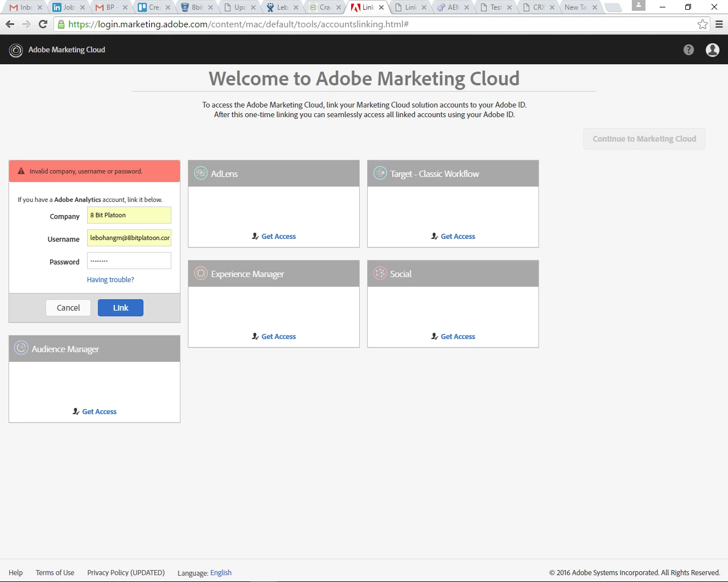Viewport: 728px width, 582px height.
Task: Click Get Access under Social
Action: 458,336
